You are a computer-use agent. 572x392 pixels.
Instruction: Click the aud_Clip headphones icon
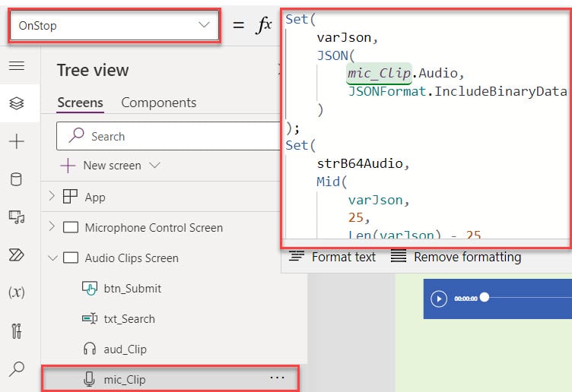point(90,349)
